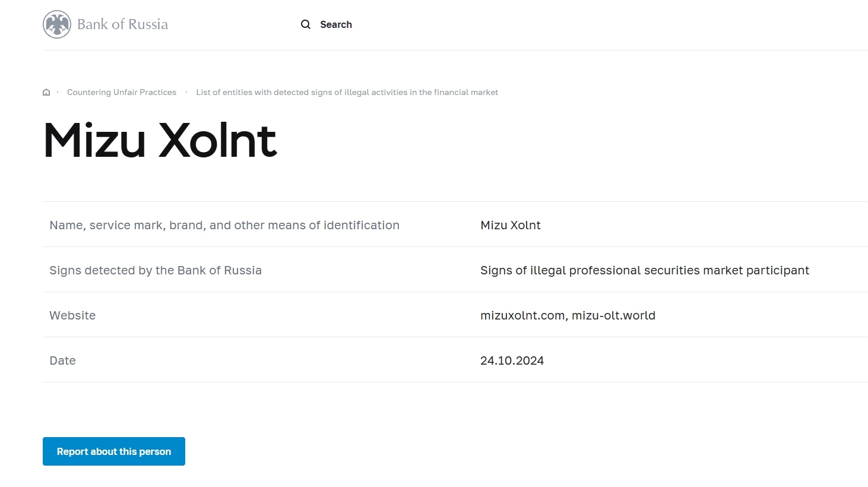Click the large Mizu Xolnt page heading
The height and width of the screenshot is (487, 868).
coord(160,141)
